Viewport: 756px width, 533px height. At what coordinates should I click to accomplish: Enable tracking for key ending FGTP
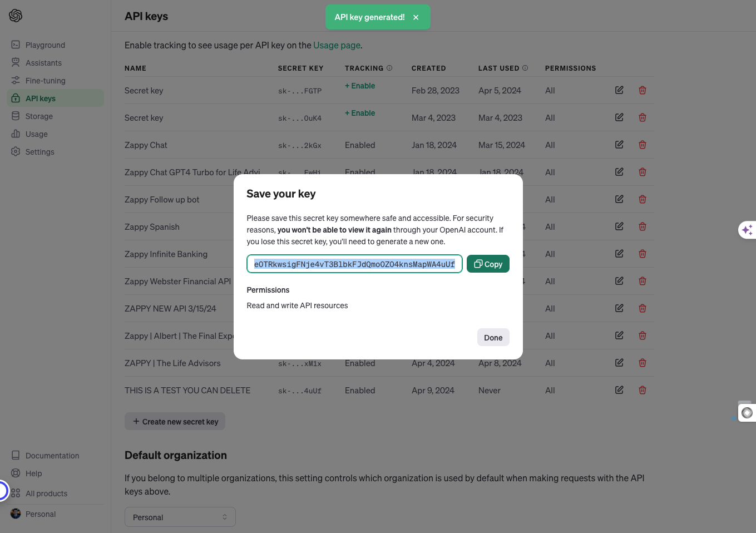[360, 86]
